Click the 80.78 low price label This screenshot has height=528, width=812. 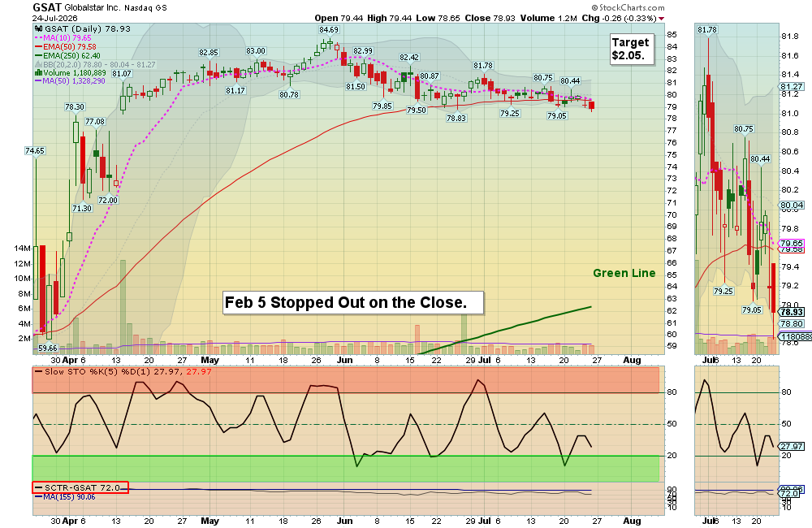point(289,94)
